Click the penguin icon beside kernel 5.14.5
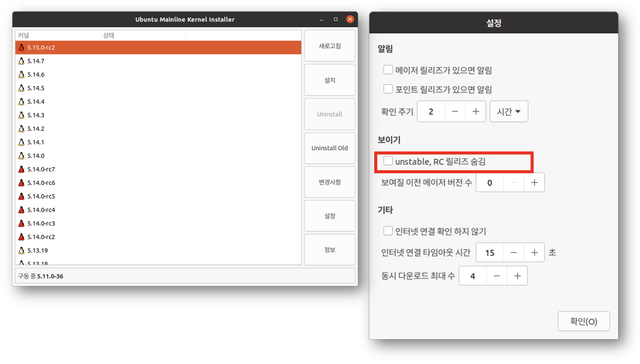Screen dimensions: 640x364 coord(21,88)
